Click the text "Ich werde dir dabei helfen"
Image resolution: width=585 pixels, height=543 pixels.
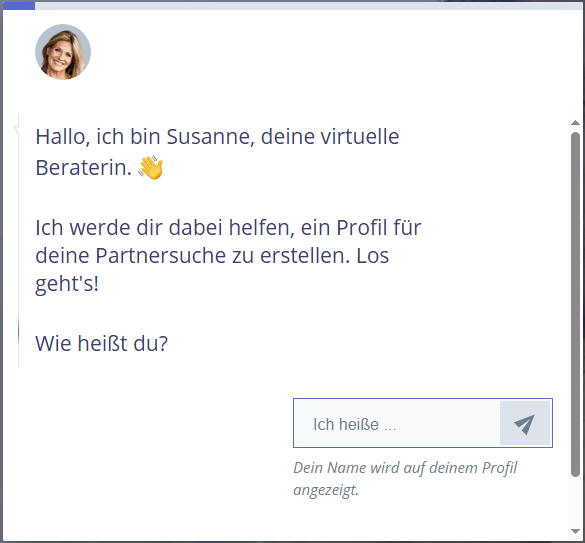coord(162,228)
